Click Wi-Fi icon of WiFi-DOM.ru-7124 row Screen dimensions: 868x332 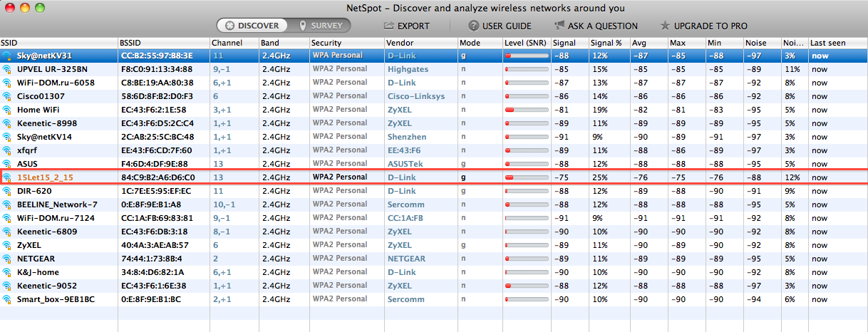pos(7,218)
